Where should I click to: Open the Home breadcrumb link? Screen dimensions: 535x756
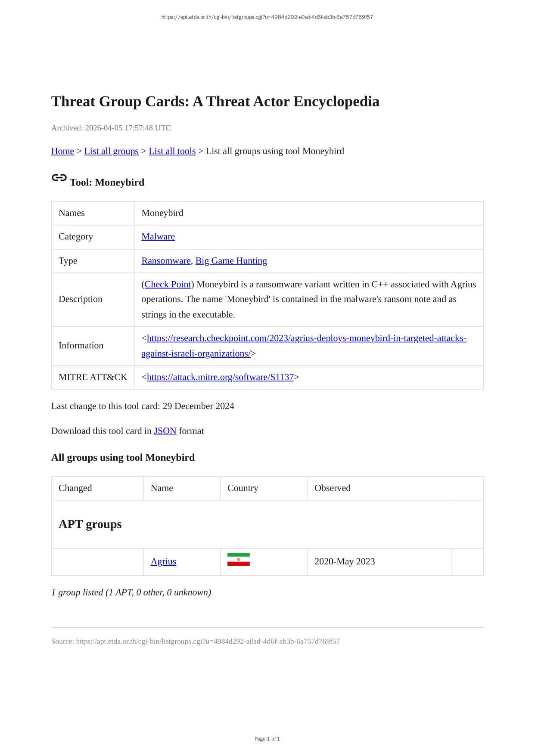pyautogui.click(x=62, y=151)
